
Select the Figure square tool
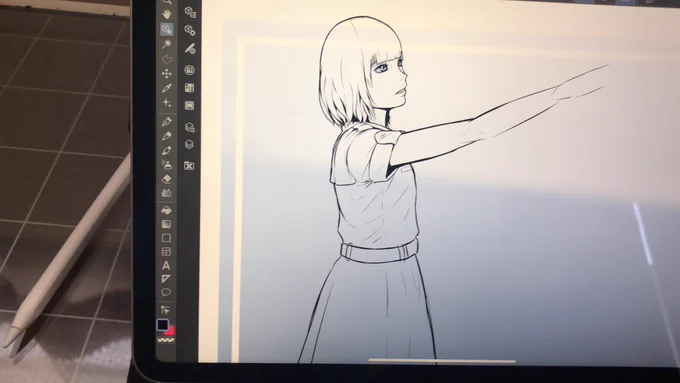point(166,238)
